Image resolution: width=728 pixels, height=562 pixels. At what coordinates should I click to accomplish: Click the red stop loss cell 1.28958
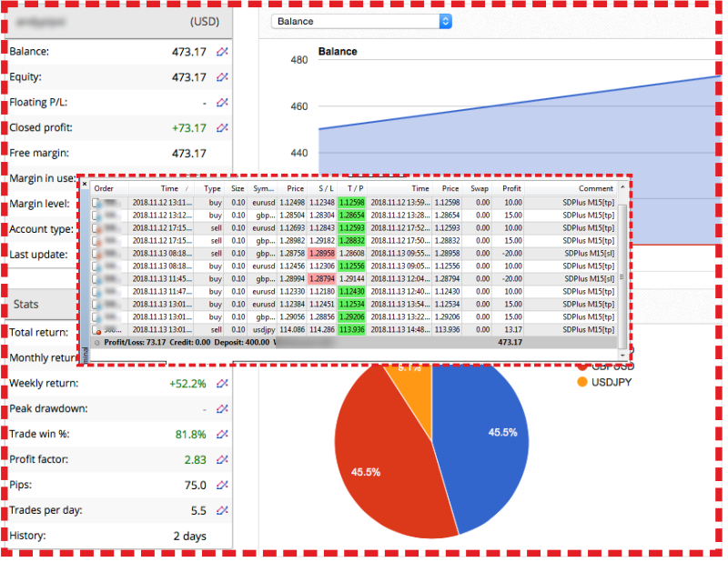point(322,254)
